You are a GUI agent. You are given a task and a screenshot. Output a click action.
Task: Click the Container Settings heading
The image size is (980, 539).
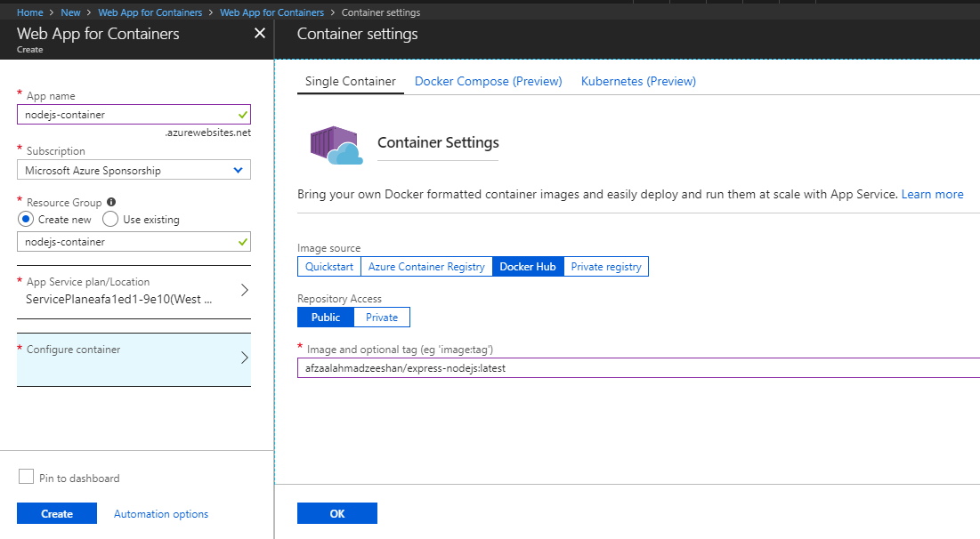coord(438,142)
